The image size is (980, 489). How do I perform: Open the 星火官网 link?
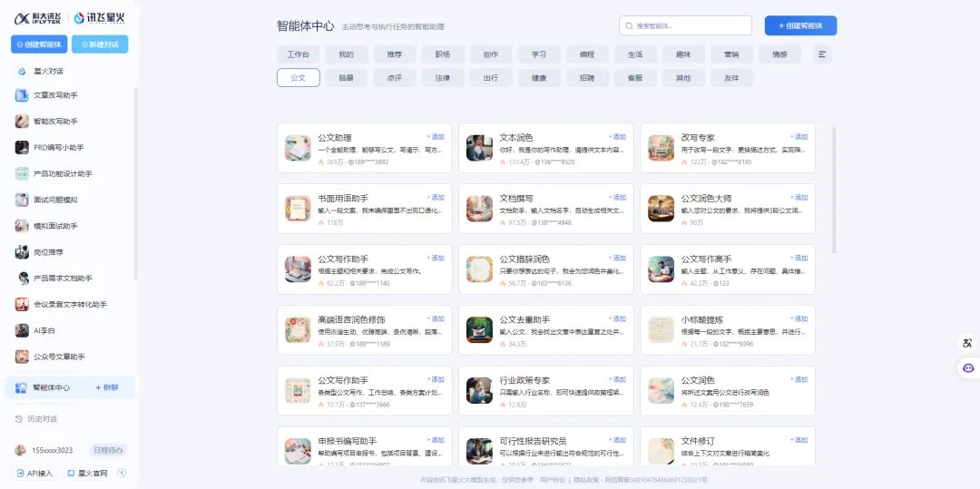pos(88,473)
